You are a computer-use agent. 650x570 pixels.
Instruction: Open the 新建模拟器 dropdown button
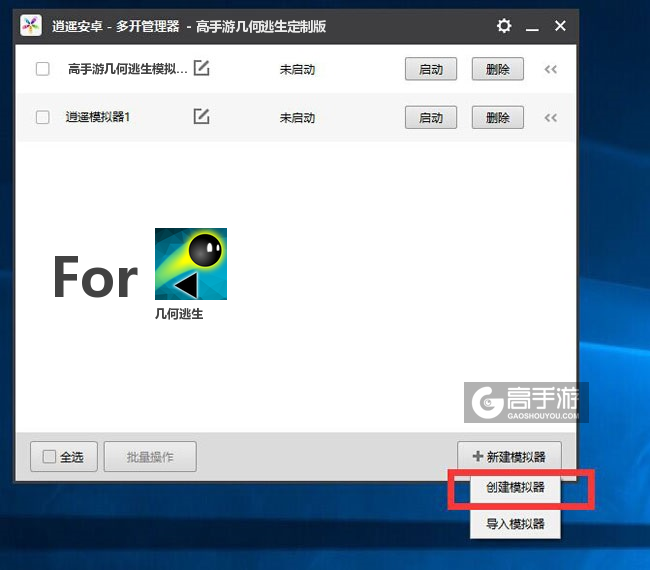[509, 456]
